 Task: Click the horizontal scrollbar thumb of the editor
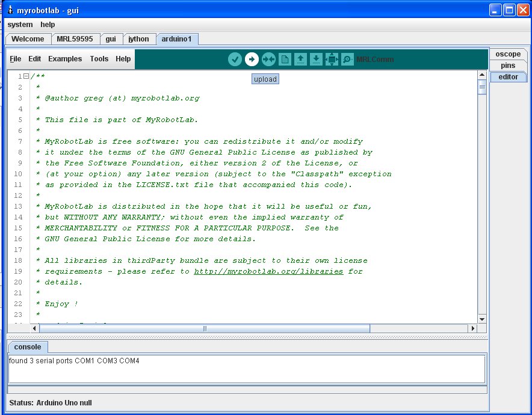point(205,328)
